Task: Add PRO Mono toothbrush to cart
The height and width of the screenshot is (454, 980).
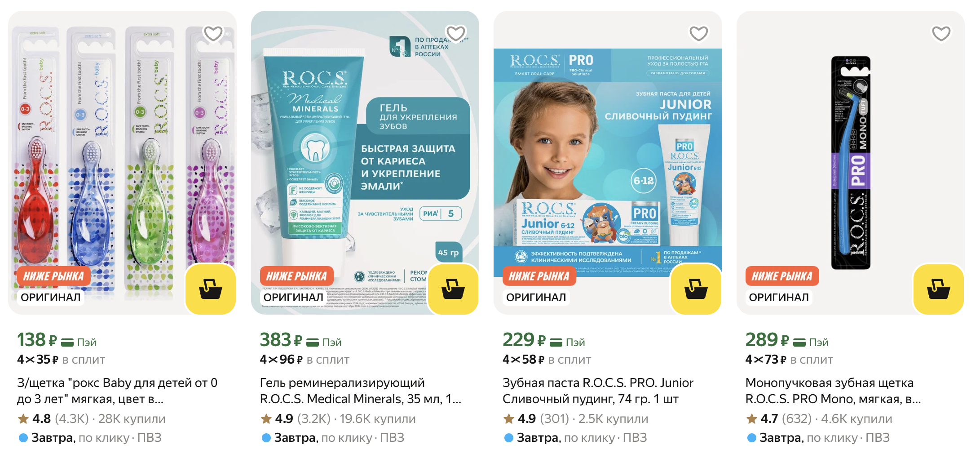Action: point(939,289)
